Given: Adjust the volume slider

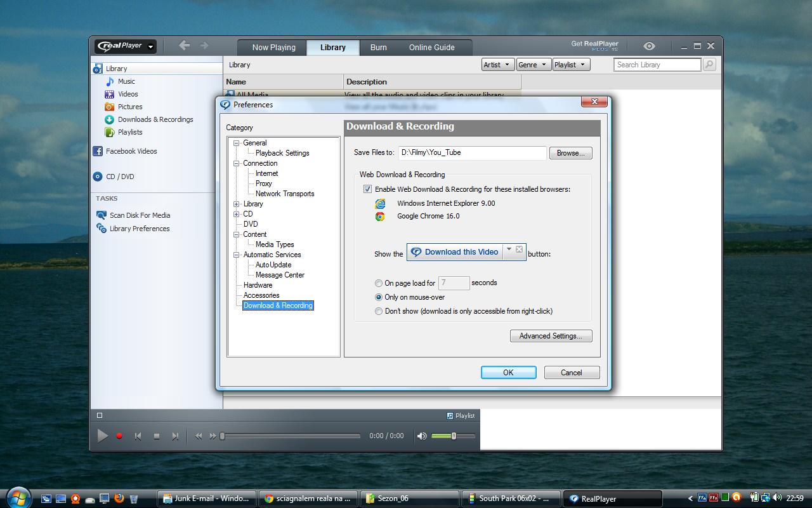Looking at the screenshot, I should [x=453, y=436].
